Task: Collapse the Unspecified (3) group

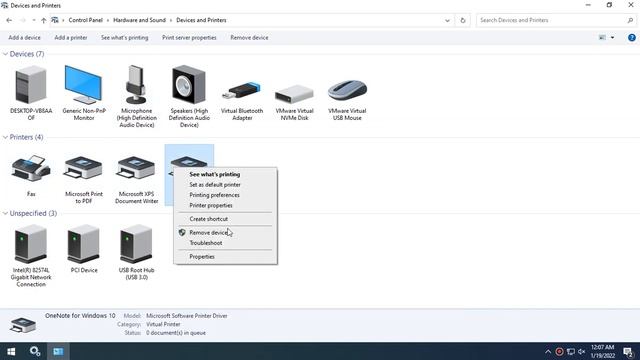Action: tap(5, 213)
